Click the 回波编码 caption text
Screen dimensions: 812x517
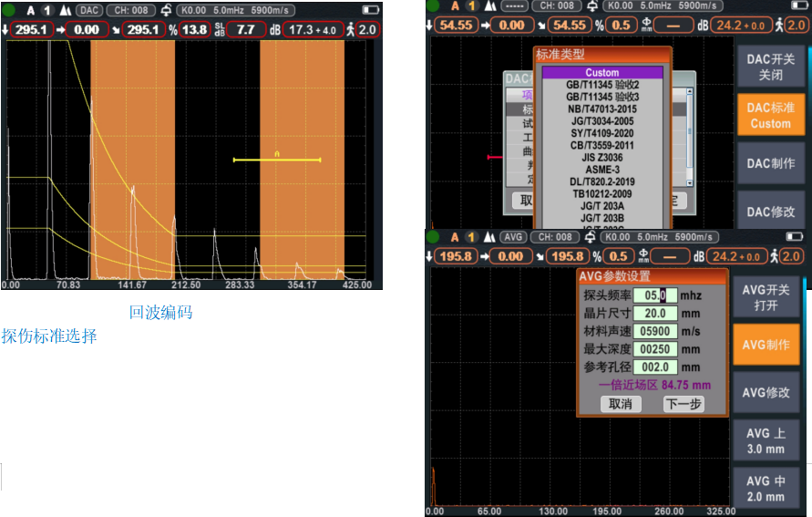click(160, 313)
